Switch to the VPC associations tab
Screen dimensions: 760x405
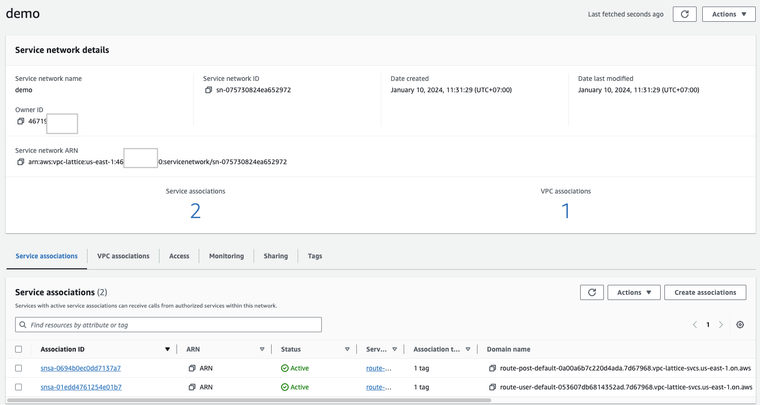pos(123,256)
